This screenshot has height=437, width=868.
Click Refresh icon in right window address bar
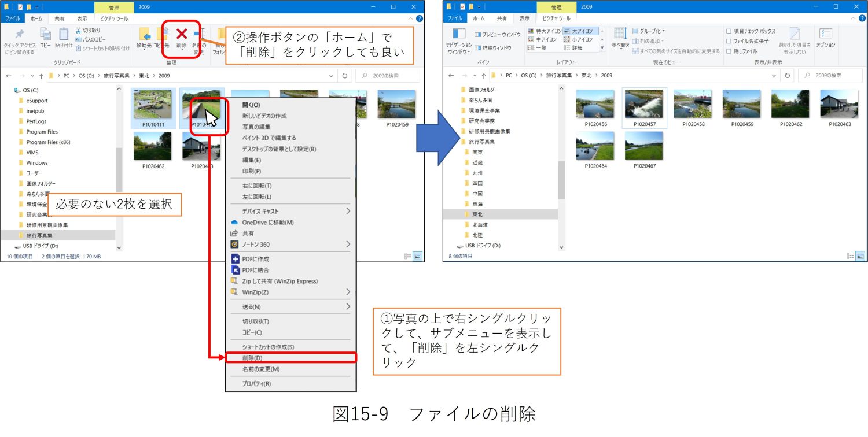[786, 76]
